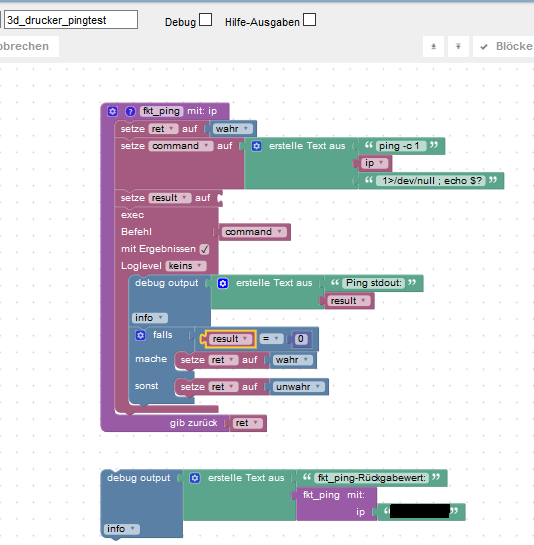Open the 'ip' variable dropdown in the text join
This screenshot has height=545, width=534.
click(x=374, y=163)
